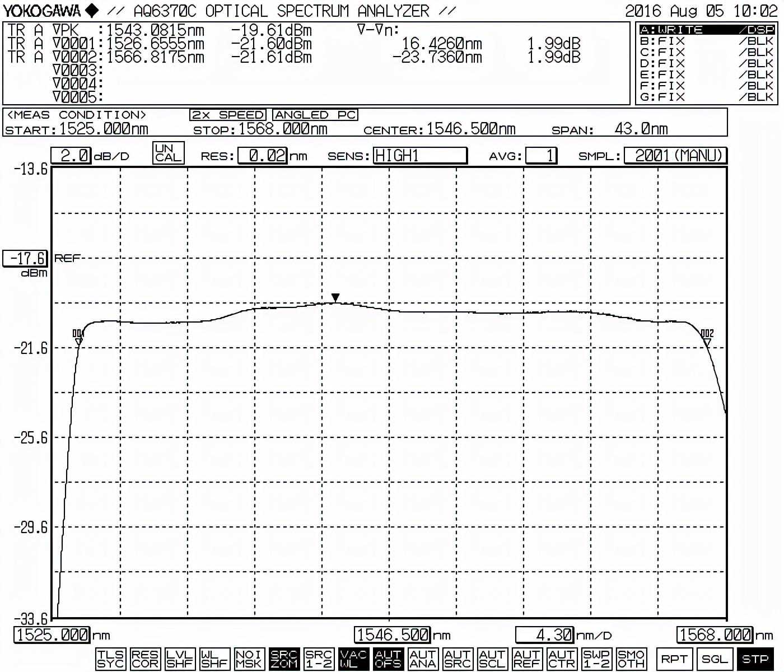
Task: Click the peak marker on the trace
Action: tap(335, 297)
